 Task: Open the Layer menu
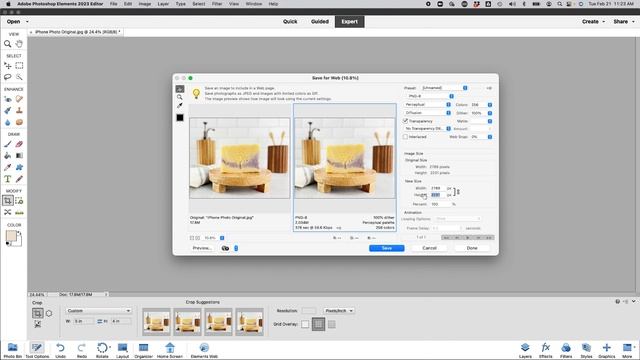[163, 4]
